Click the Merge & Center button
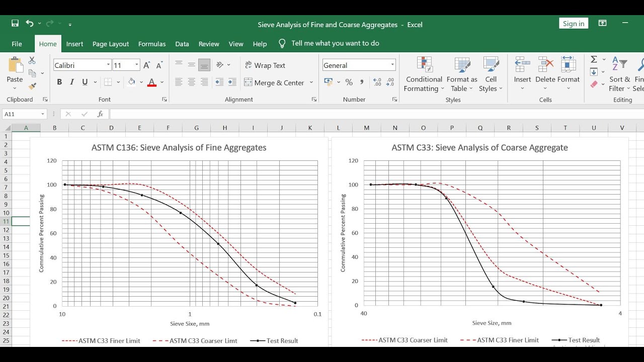Viewport: 644px width, 362px height. (274, 82)
